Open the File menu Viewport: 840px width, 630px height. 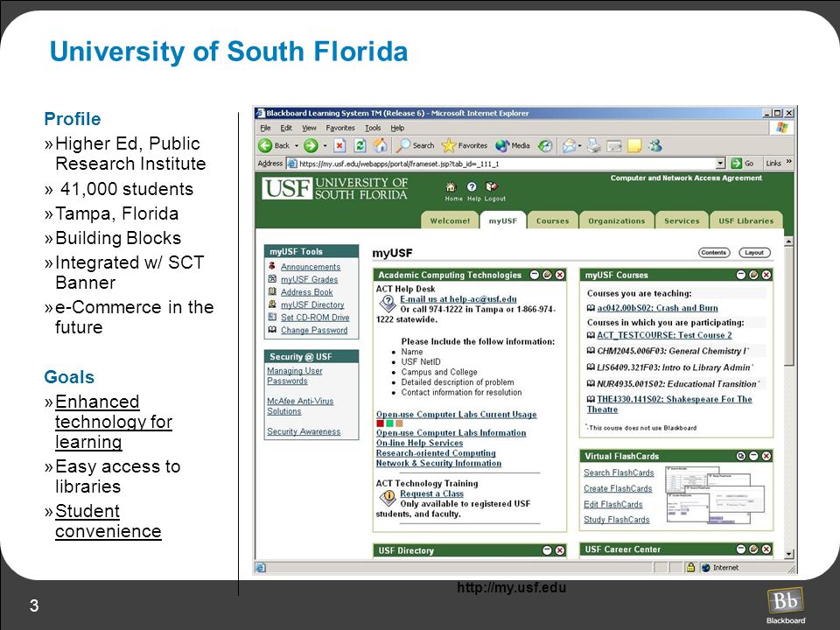265,128
